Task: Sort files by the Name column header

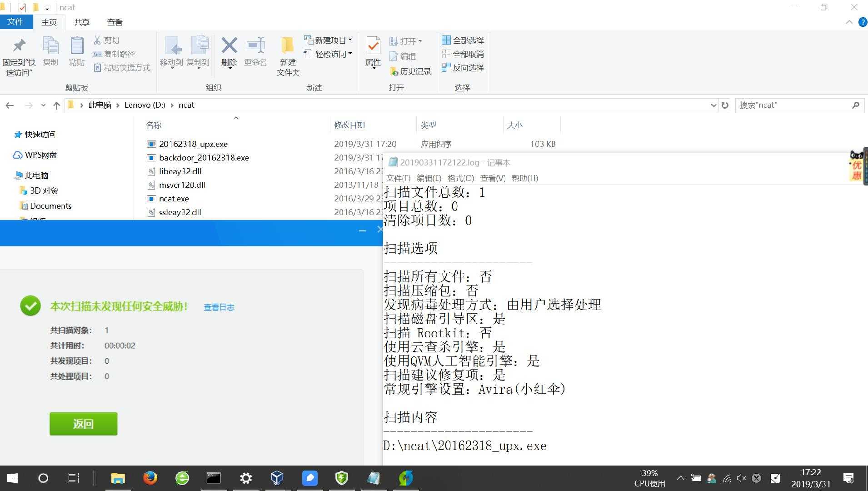Action: pyautogui.click(x=154, y=125)
